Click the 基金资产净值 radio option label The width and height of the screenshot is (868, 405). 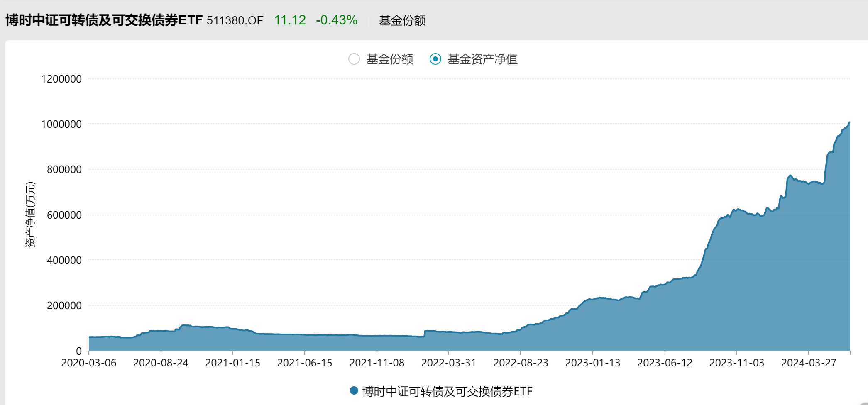(x=483, y=59)
